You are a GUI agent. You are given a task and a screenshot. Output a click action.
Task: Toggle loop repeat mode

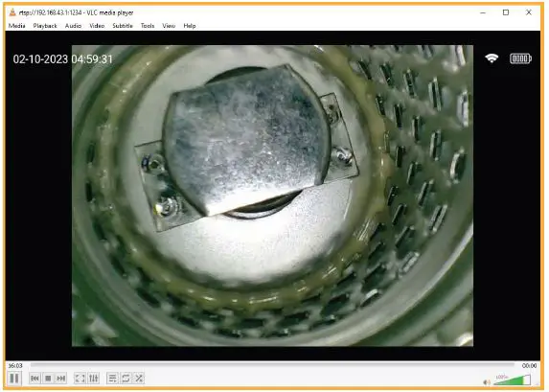[126, 379]
